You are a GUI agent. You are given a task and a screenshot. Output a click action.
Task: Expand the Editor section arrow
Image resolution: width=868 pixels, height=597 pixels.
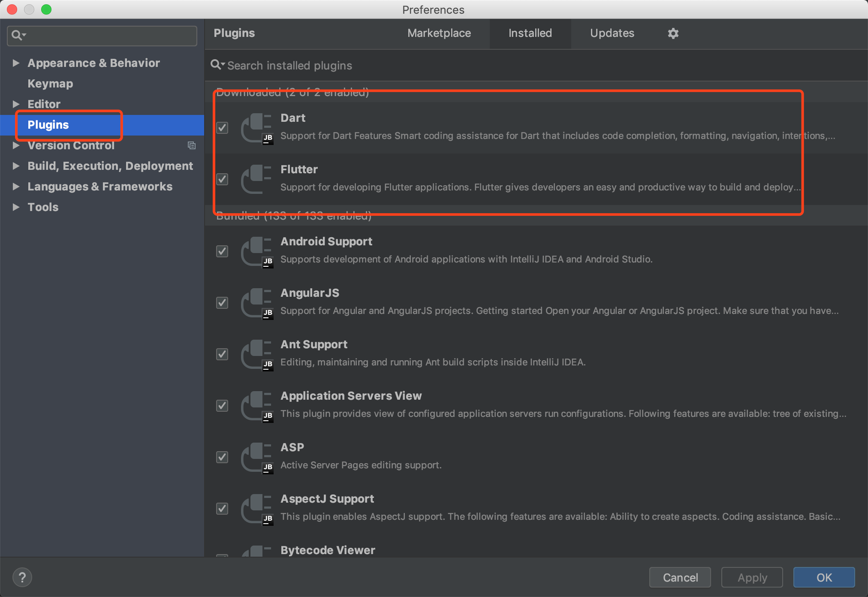16,104
